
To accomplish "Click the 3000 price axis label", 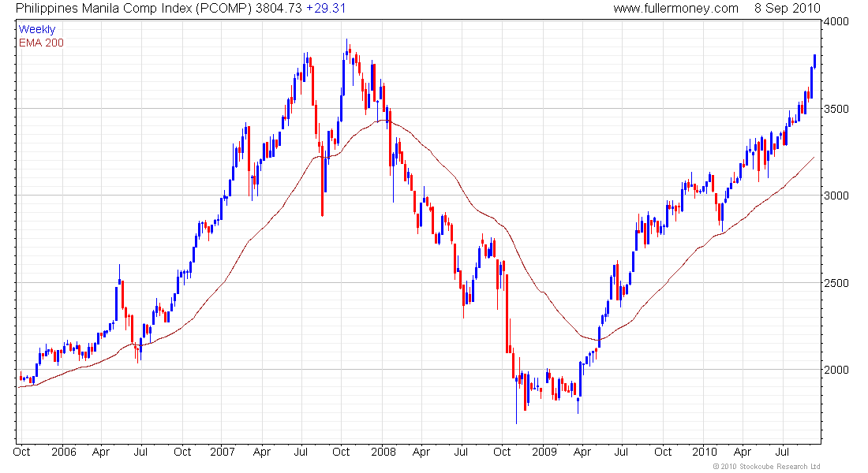I will click(x=836, y=196).
